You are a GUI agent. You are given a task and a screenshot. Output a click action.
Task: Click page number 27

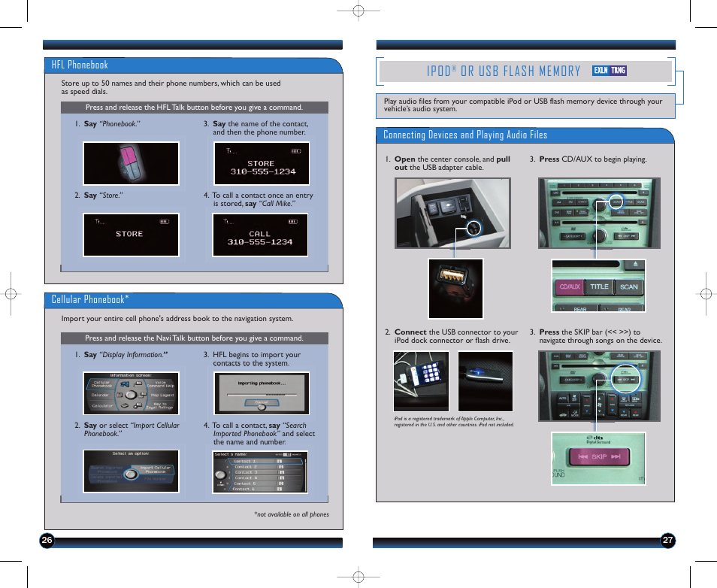667,540
